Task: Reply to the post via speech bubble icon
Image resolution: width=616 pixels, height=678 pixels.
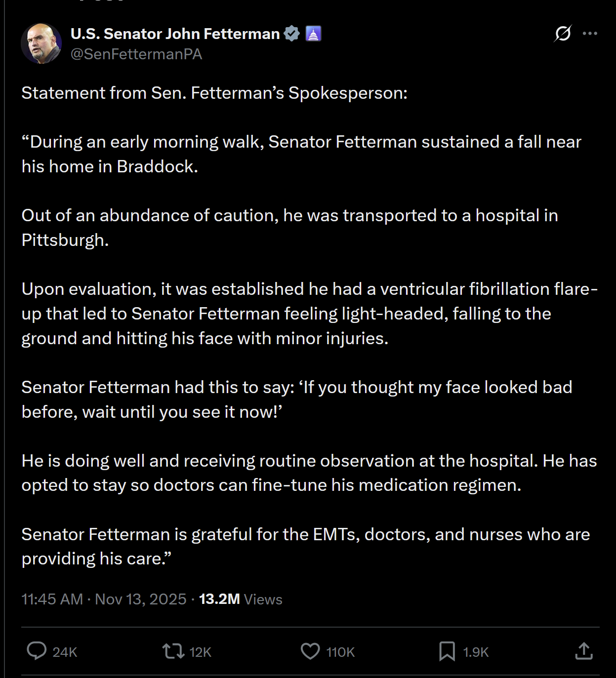Action: [37, 651]
